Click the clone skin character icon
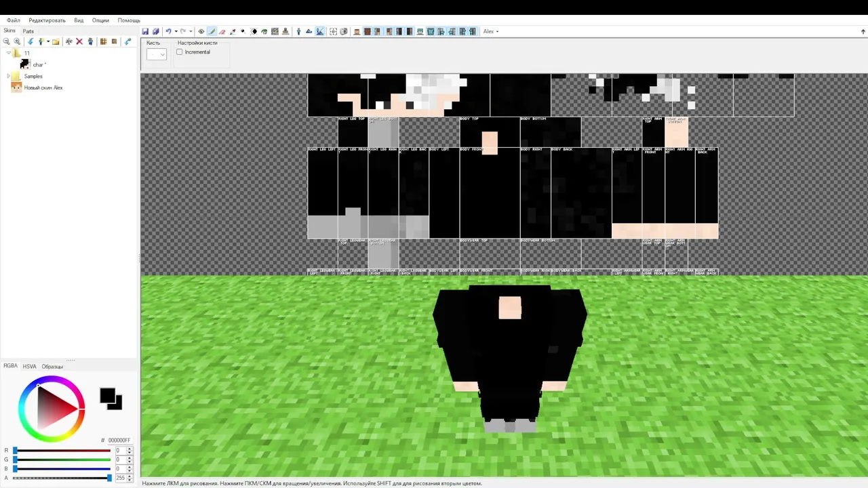The width and height of the screenshot is (868, 488). coord(90,41)
